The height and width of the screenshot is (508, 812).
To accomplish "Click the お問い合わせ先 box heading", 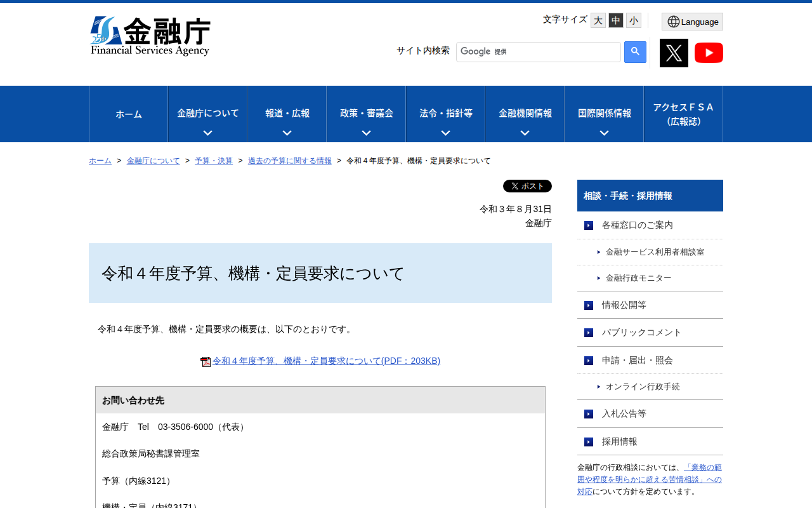I will 320,400.
